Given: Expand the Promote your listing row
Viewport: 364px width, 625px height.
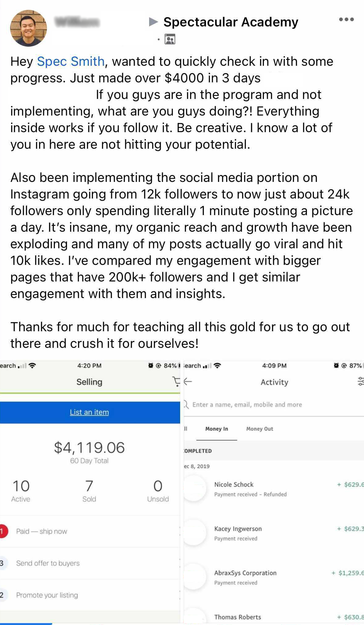Looking at the screenshot, I should point(89,595).
